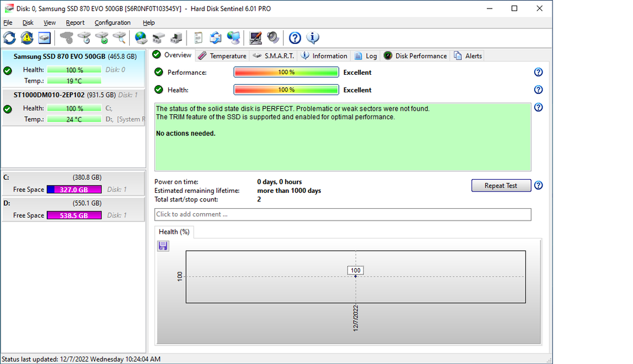
Task: Click the 'Status last updated' status bar text
Action: [x=81, y=359]
